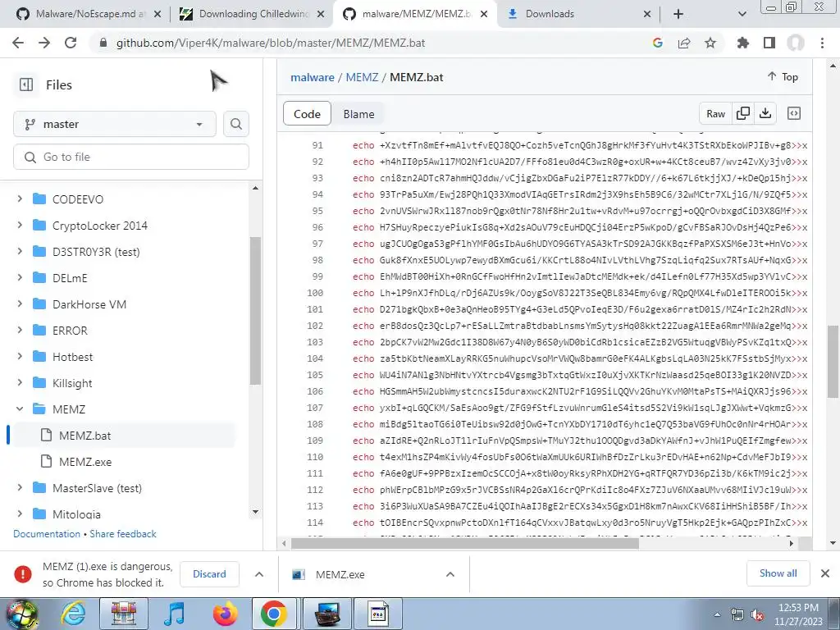
Task: Bookmark this page with the star icon
Action: (710, 43)
